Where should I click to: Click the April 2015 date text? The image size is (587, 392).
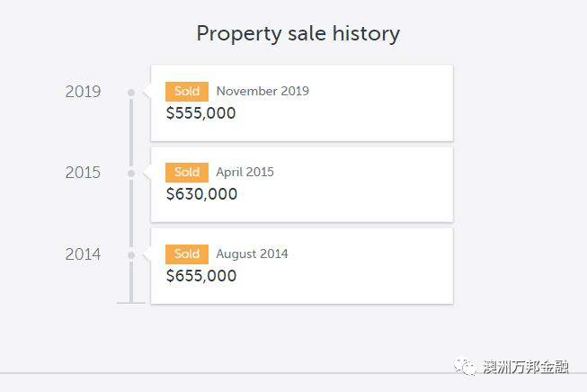coord(245,173)
